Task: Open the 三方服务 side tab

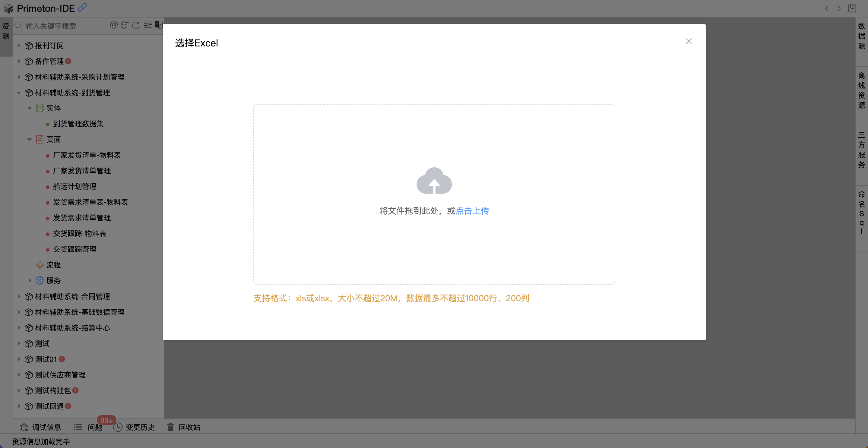Action: click(861, 150)
